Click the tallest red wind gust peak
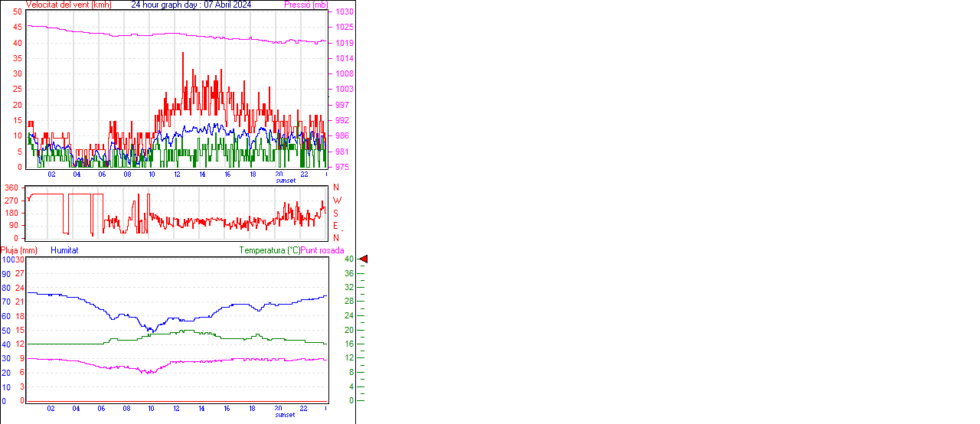 point(183,54)
